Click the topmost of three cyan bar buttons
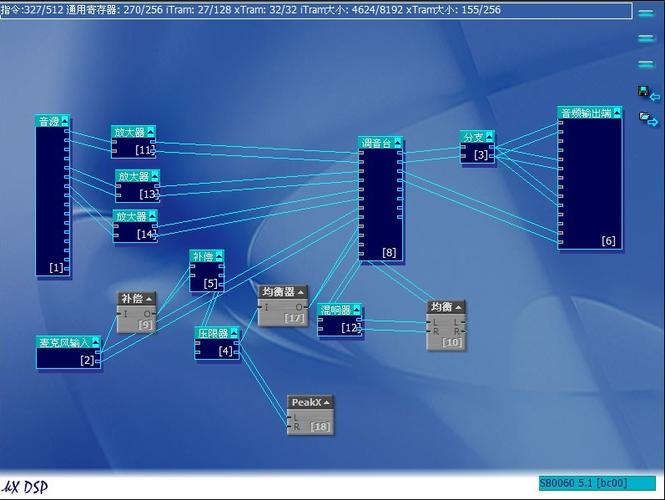The width and height of the screenshot is (665, 500). click(x=646, y=14)
